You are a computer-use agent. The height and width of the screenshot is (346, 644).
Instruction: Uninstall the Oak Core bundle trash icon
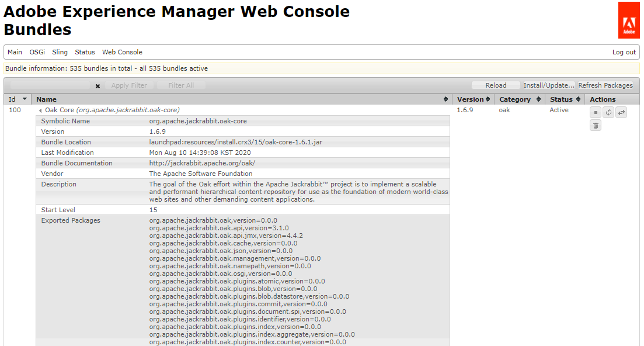pos(596,125)
